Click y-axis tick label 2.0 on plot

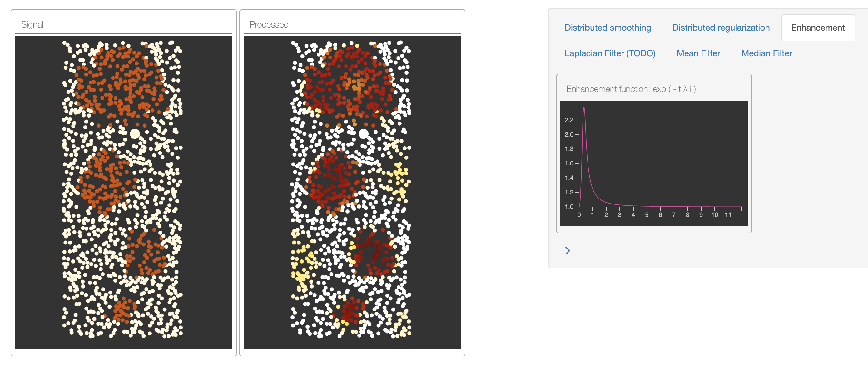[569, 135]
